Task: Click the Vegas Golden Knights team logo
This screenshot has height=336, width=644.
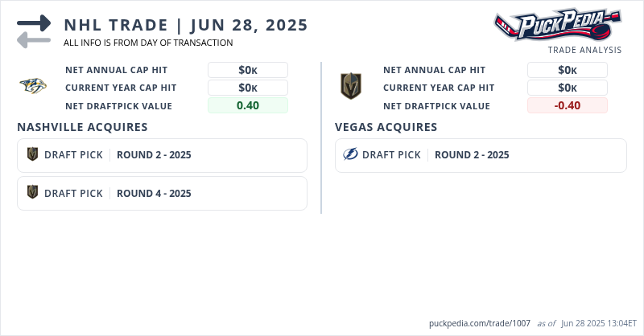Action: 351,87
